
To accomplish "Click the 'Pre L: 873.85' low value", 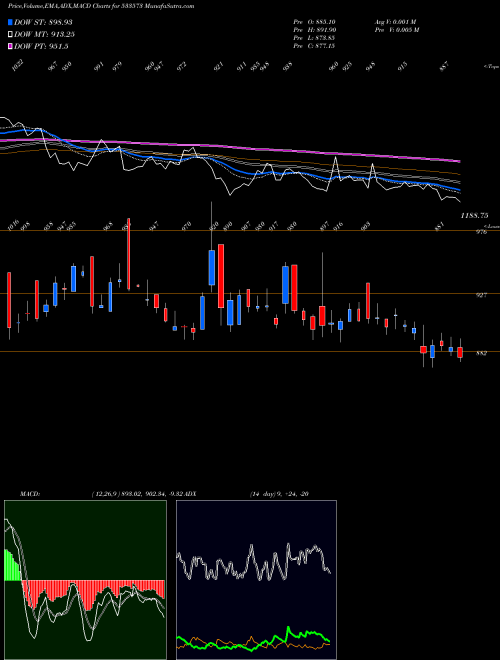I will 314,38.
